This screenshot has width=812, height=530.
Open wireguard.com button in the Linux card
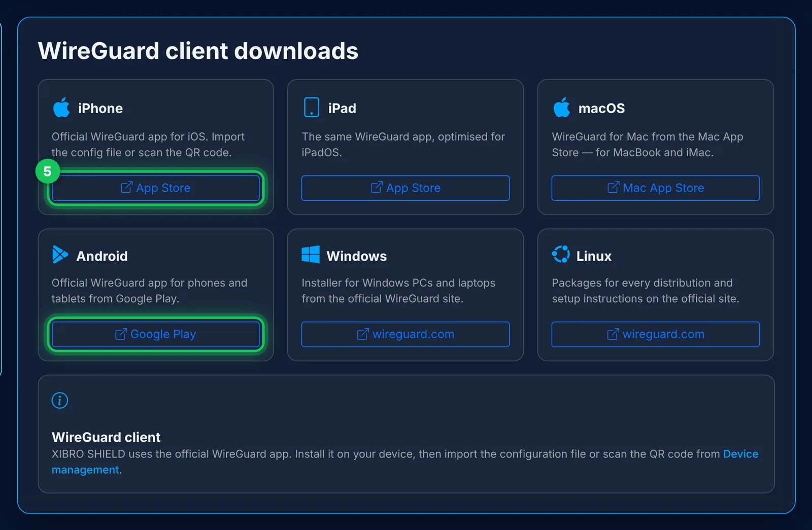(x=656, y=334)
